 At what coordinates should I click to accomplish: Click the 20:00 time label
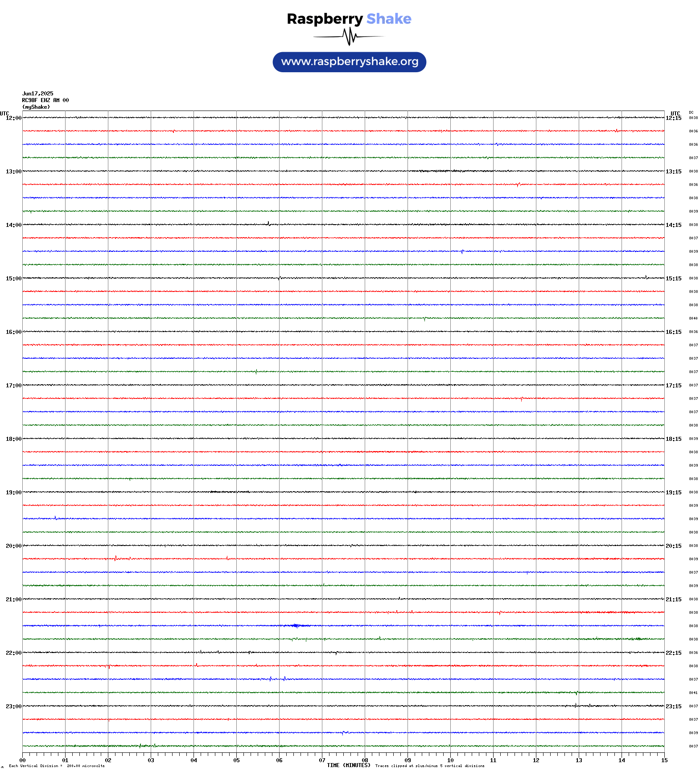pyautogui.click(x=13, y=546)
